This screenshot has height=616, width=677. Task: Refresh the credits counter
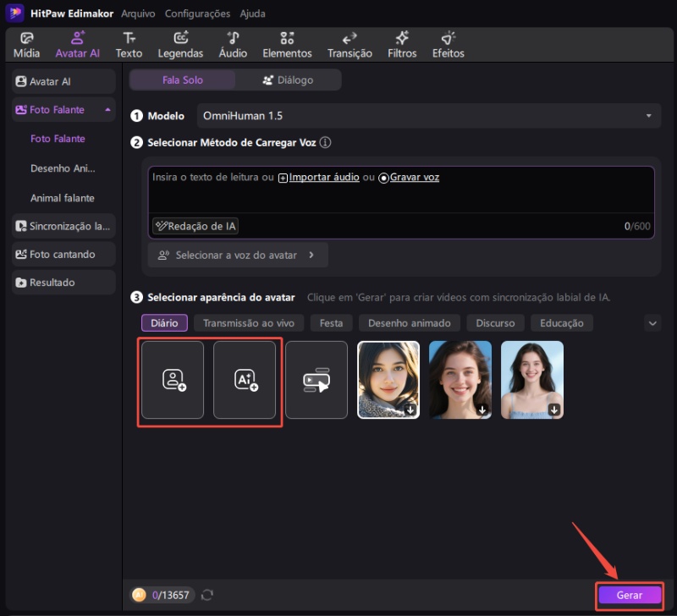click(207, 595)
